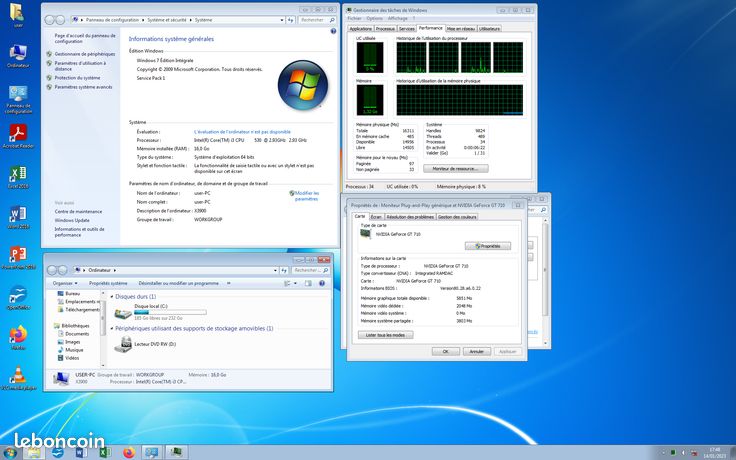Switch to the Utilisateurs tab in Task Manager

(489, 29)
